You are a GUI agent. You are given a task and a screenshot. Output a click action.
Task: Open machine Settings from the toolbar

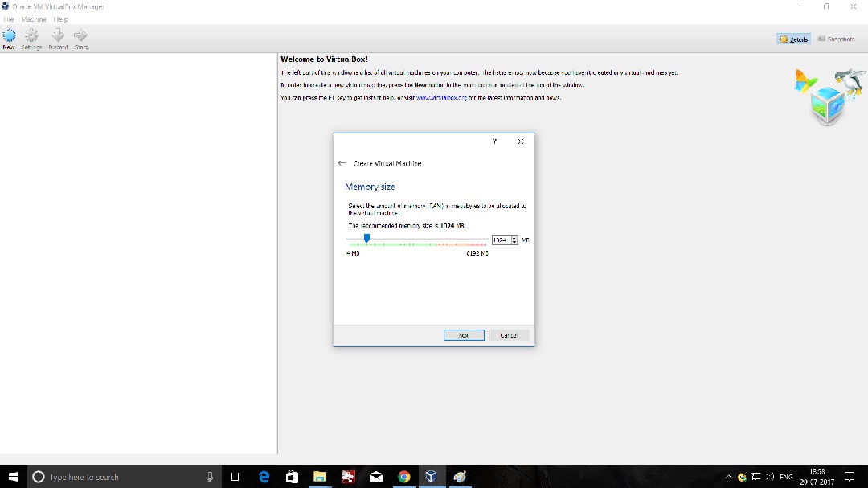(31, 38)
